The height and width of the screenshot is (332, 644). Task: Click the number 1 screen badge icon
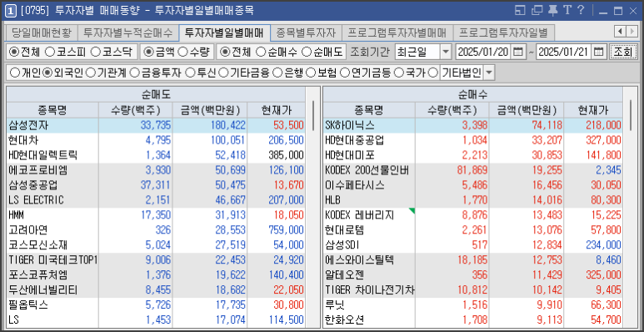click(11, 11)
